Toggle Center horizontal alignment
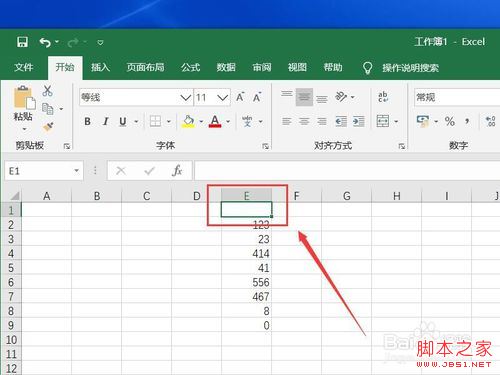Screen dimensions: 500x375 (x=304, y=121)
